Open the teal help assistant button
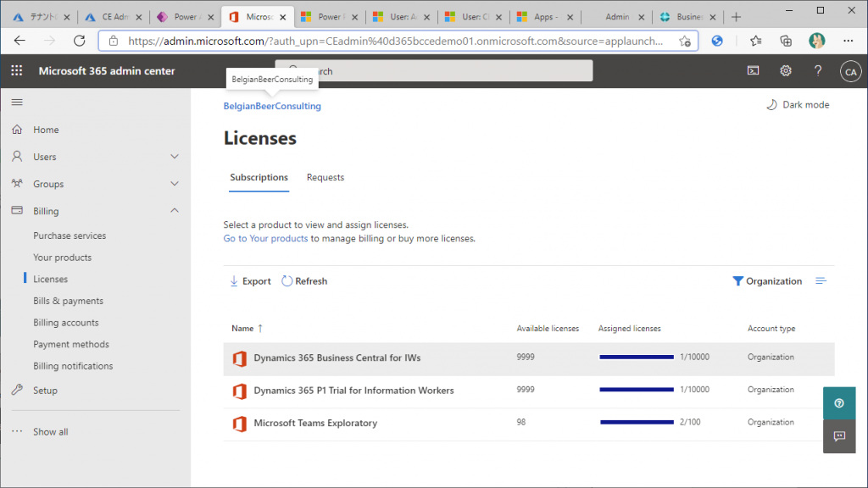 tap(839, 403)
